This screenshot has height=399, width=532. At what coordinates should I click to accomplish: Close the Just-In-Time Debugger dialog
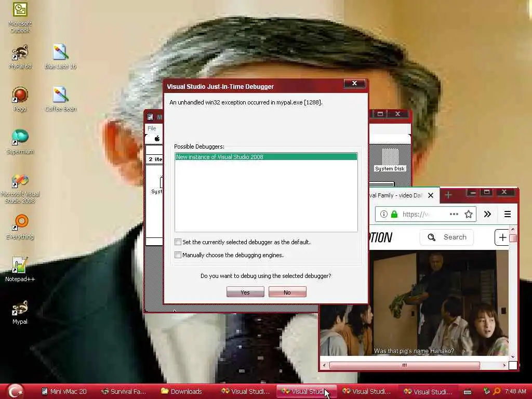pos(354,84)
